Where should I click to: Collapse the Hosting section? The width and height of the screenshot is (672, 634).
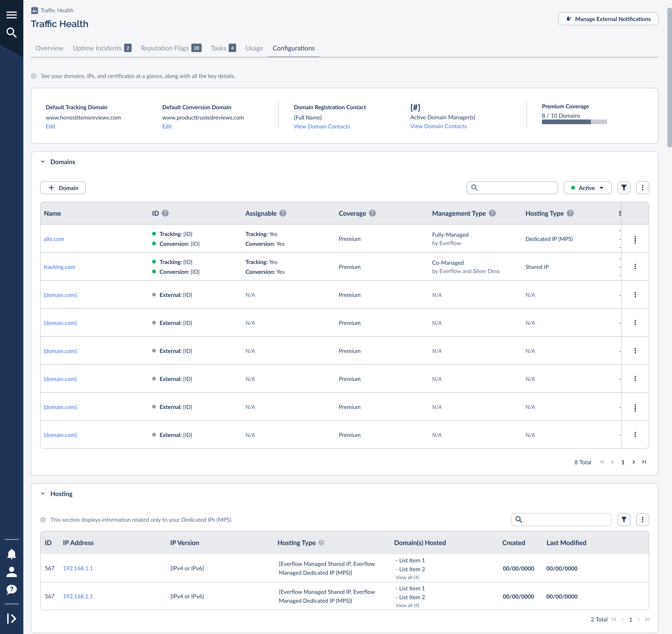43,494
